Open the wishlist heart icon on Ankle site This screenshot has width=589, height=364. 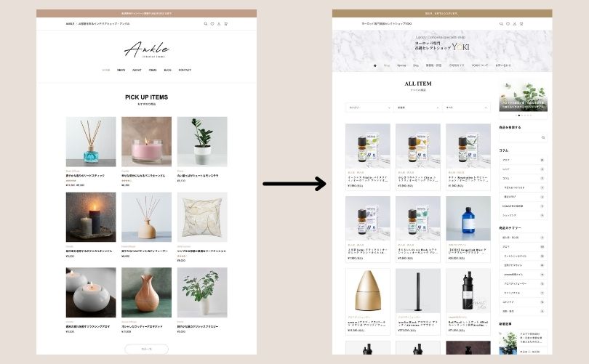point(212,24)
